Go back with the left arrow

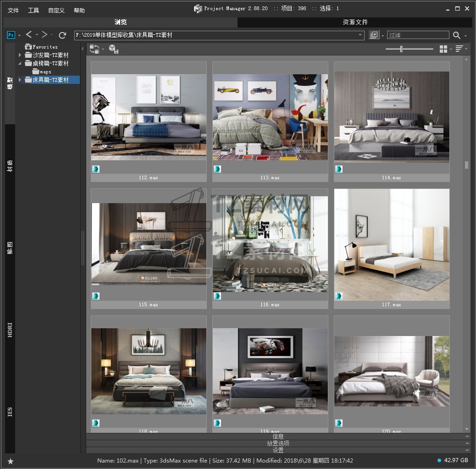click(x=29, y=35)
